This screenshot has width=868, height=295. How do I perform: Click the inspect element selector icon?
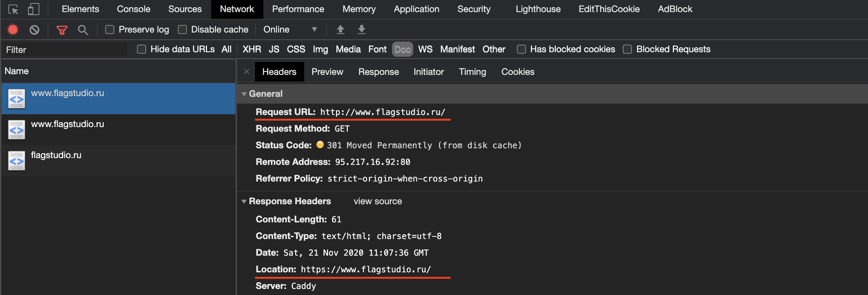pyautogui.click(x=13, y=9)
